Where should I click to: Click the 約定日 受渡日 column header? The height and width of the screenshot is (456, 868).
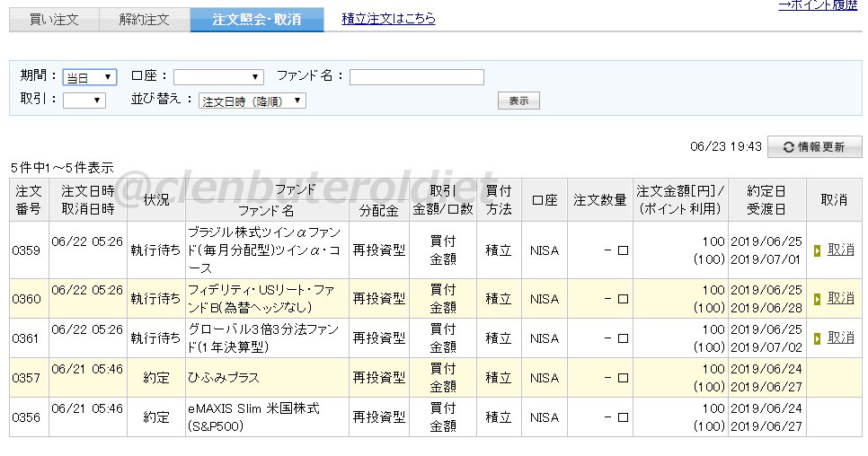tap(766, 200)
